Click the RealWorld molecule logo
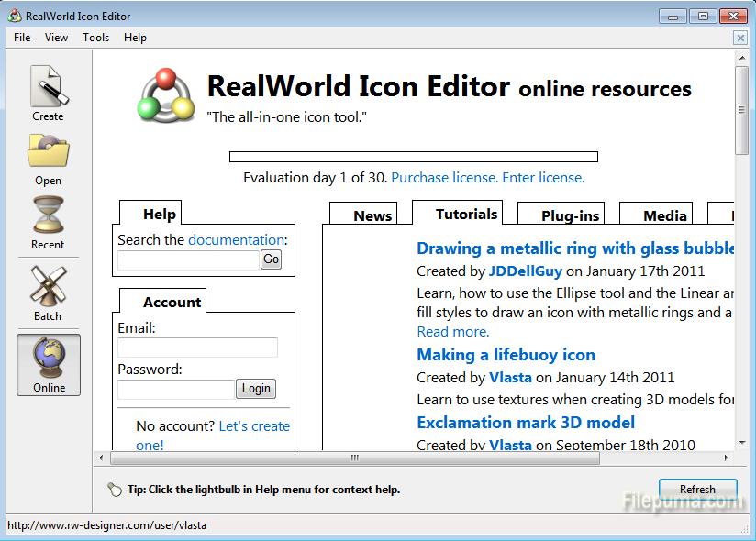The width and height of the screenshot is (756, 541). point(166,94)
